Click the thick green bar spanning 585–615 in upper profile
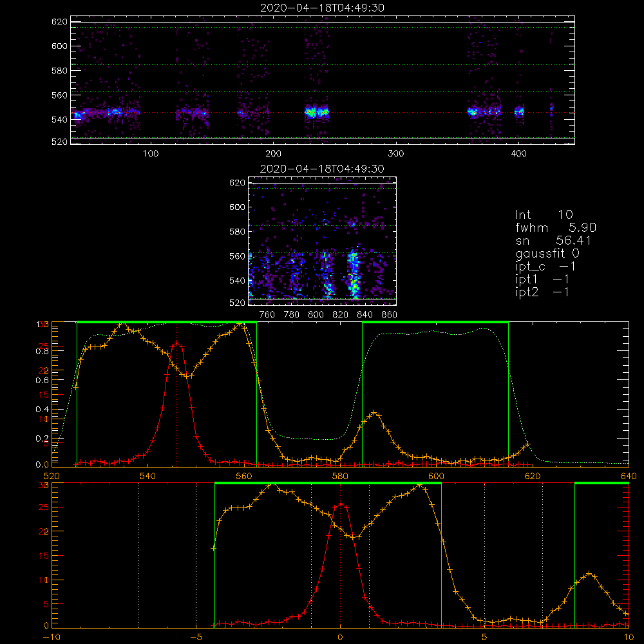644x644 pixels. (435, 322)
